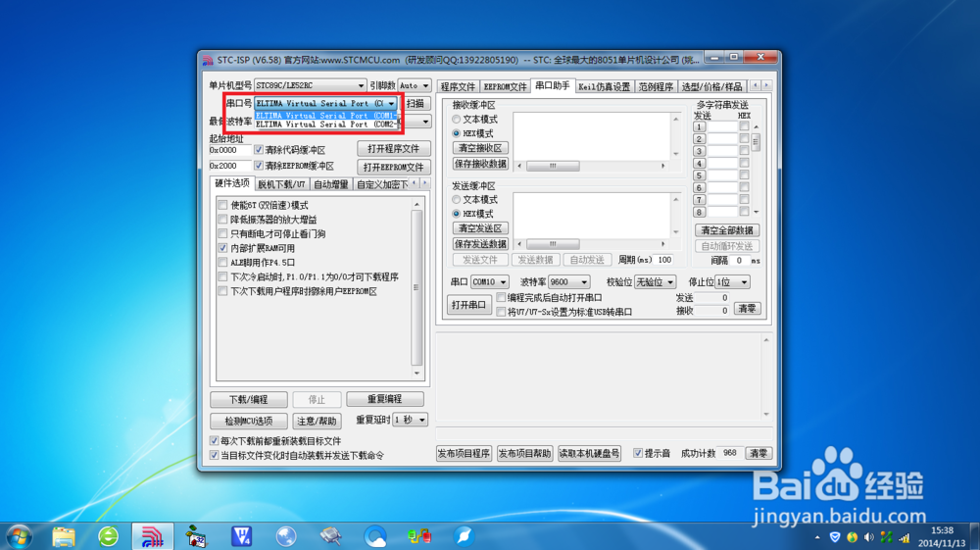Open the globe browser icon in taskbar
980x550 pixels.
pyautogui.click(x=285, y=536)
